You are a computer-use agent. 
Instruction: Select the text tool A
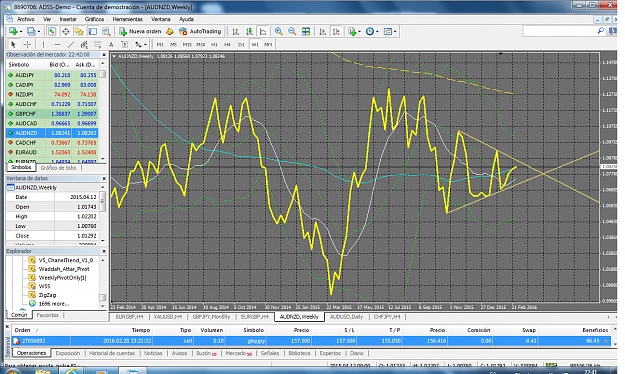(111, 44)
